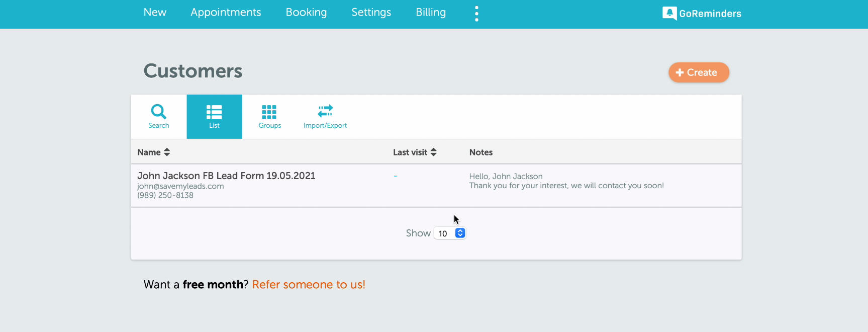Click the note text Hello, John Jackson

[506, 177]
